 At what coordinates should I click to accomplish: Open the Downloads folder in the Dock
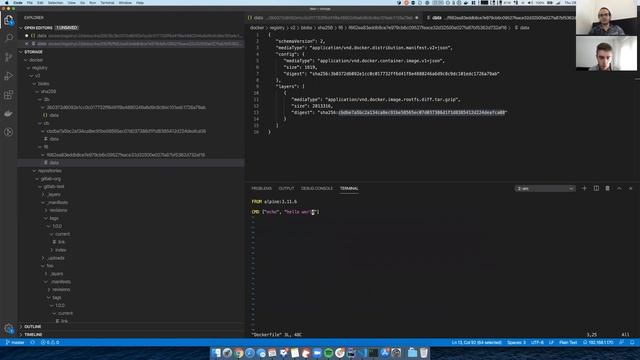coord(412,353)
